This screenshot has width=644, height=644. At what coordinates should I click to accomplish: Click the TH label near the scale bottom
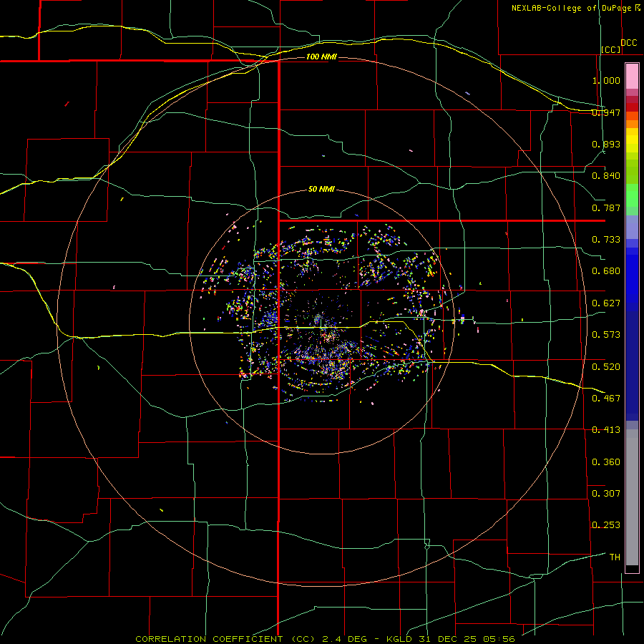click(615, 557)
